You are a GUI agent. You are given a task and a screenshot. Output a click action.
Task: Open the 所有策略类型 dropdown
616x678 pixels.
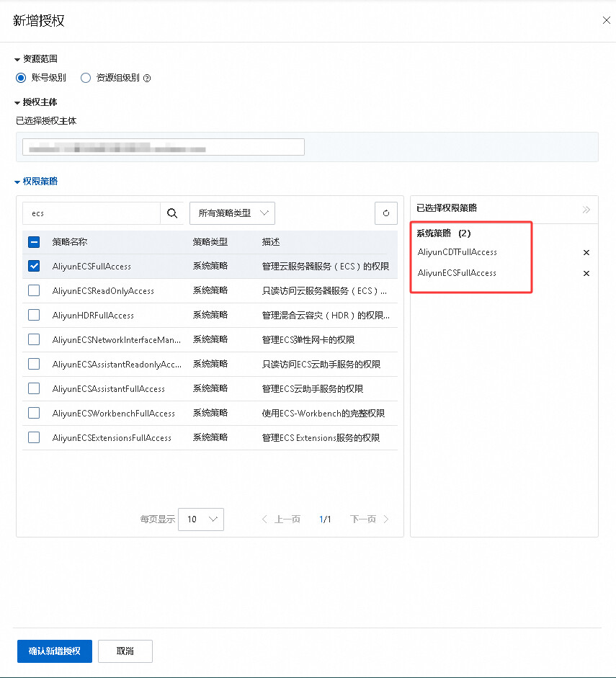click(232, 213)
